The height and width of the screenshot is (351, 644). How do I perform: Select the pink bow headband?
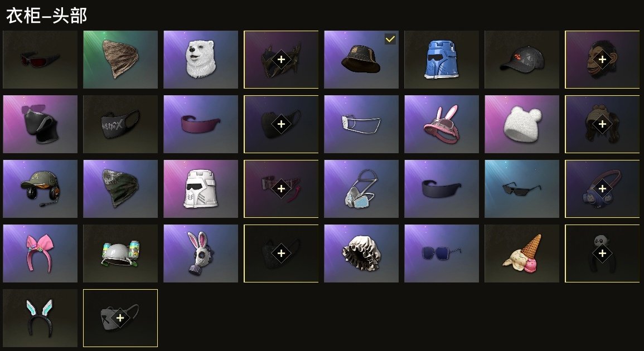[x=40, y=253]
